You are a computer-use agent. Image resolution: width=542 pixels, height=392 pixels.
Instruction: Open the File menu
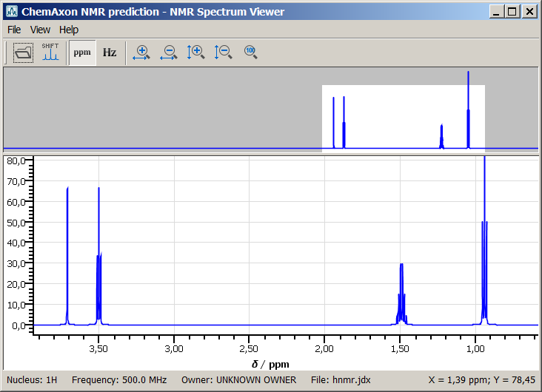14,30
